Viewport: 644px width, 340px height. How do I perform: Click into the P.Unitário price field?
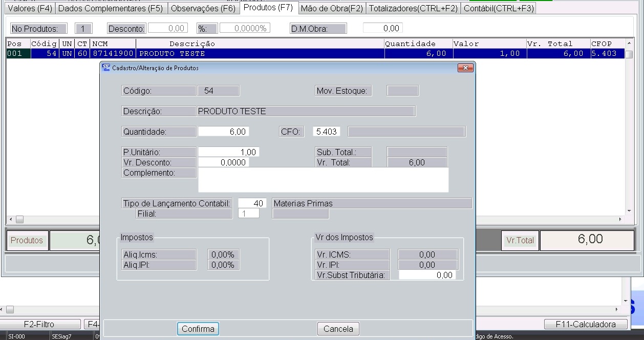228,152
